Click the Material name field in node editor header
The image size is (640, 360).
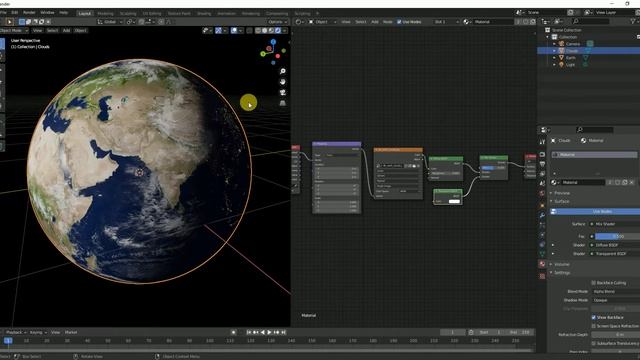click(493, 22)
